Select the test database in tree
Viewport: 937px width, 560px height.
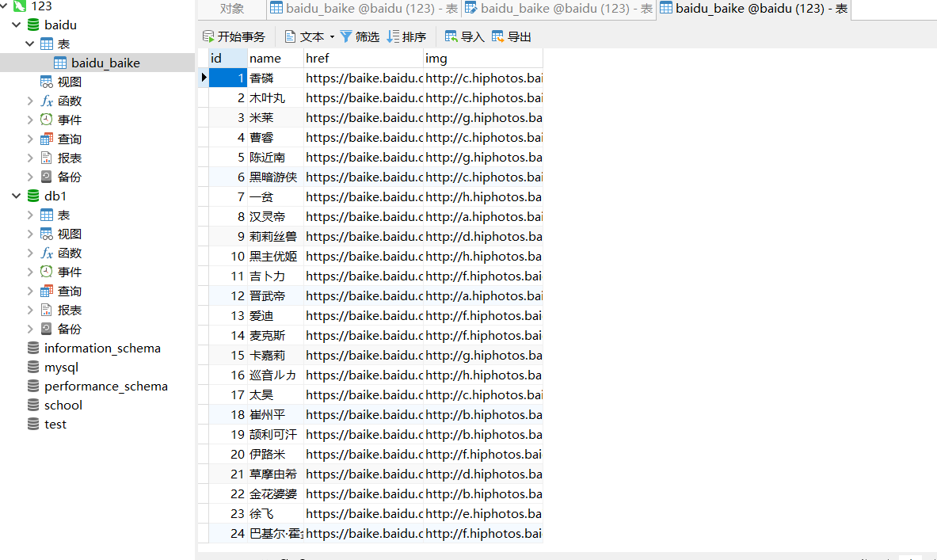click(55, 425)
